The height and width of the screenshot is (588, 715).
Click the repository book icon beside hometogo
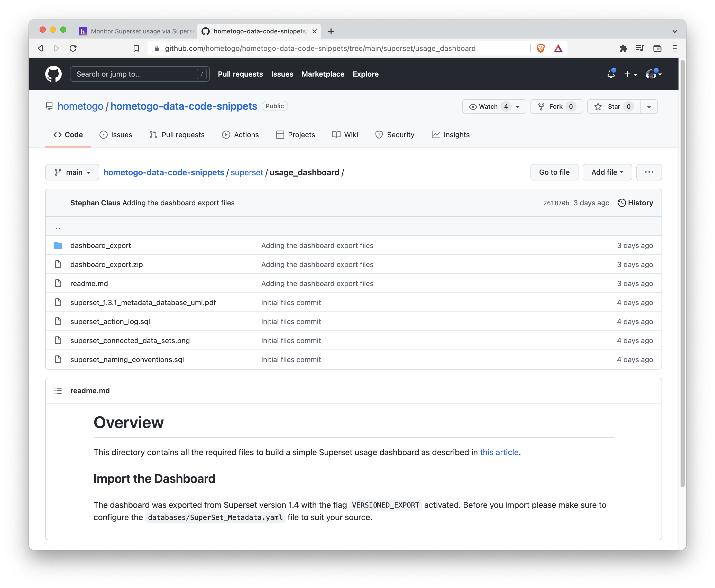(x=49, y=106)
